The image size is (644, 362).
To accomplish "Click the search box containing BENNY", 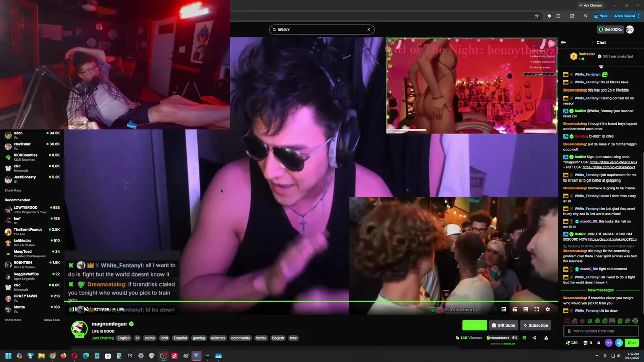I will (x=321, y=29).
